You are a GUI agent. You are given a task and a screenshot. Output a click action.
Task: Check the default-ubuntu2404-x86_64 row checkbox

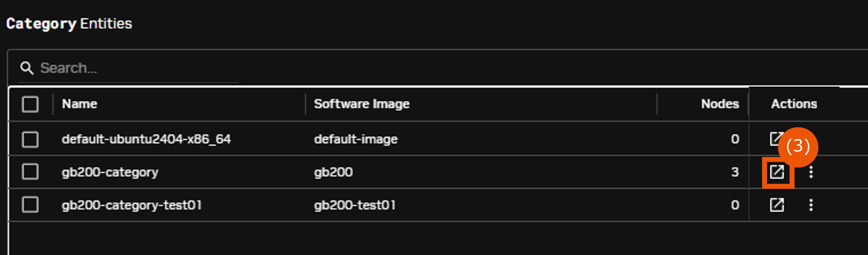(x=30, y=139)
